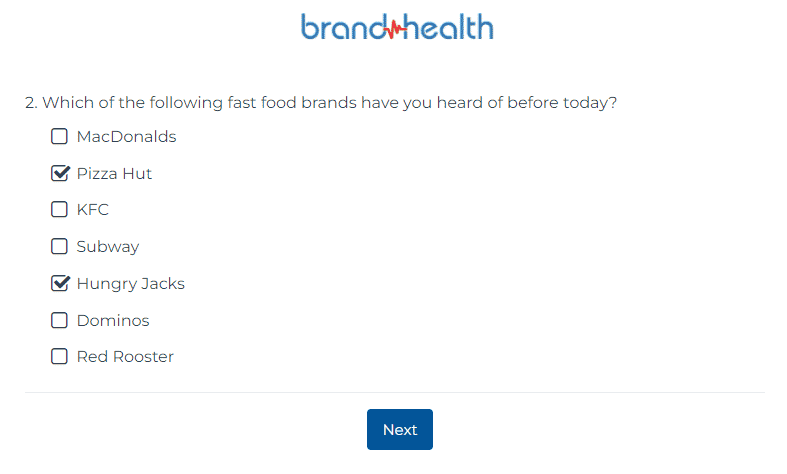Click the brandhealth logo

pyautogui.click(x=397, y=27)
